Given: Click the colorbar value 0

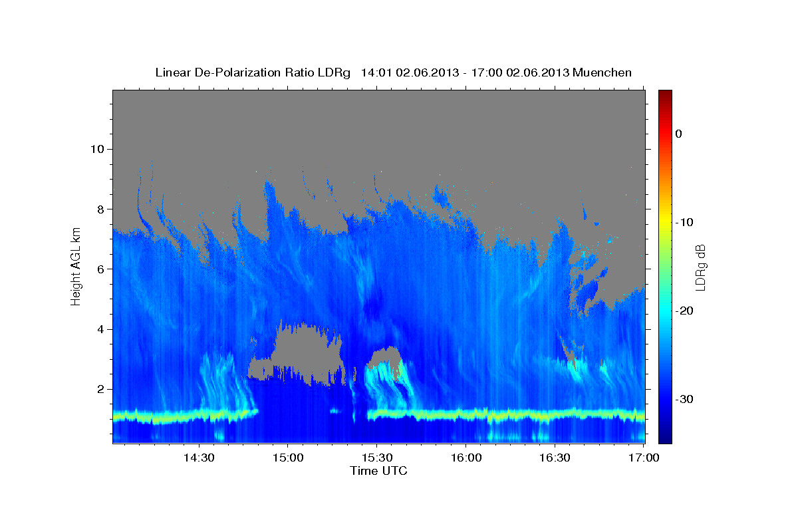Looking at the screenshot, I should tap(679, 134).
